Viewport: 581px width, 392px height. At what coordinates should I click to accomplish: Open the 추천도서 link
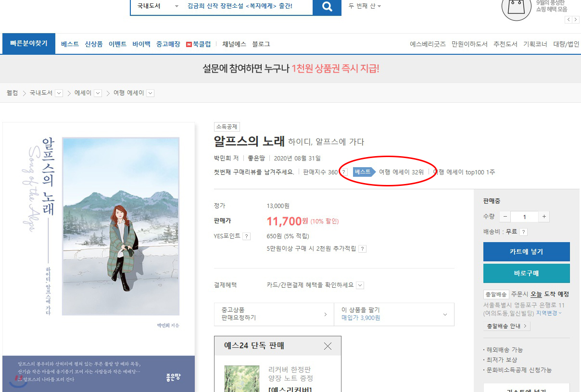click(505, 44)
